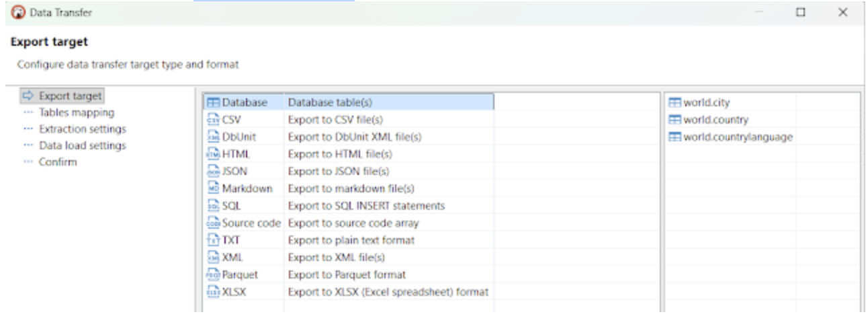Click 'Database table(s)' description
The height and width of the screenshot is (335, 868).
click(330, 102)
